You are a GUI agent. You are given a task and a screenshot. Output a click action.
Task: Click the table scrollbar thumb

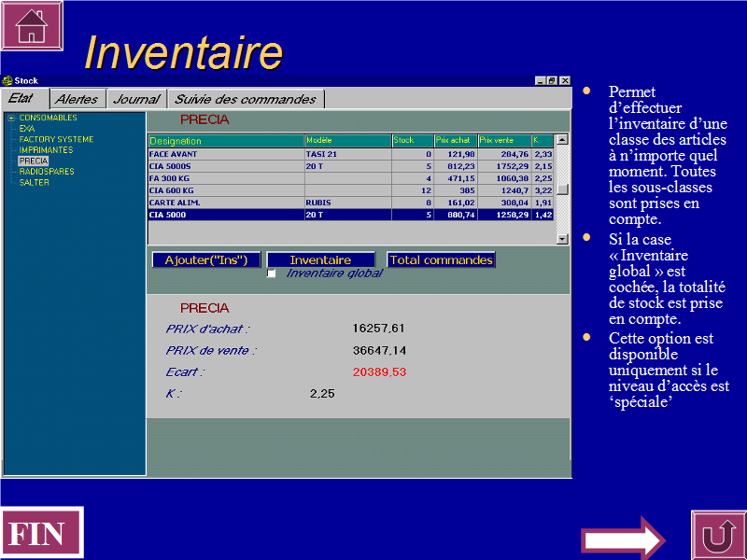(x=562, y=189)
